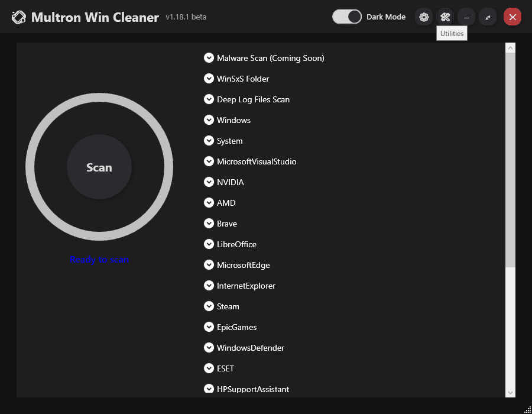The width and height of the screenshot is (532, 414).
Task: Open the Settings gear icon
Action: pos(424,17)
